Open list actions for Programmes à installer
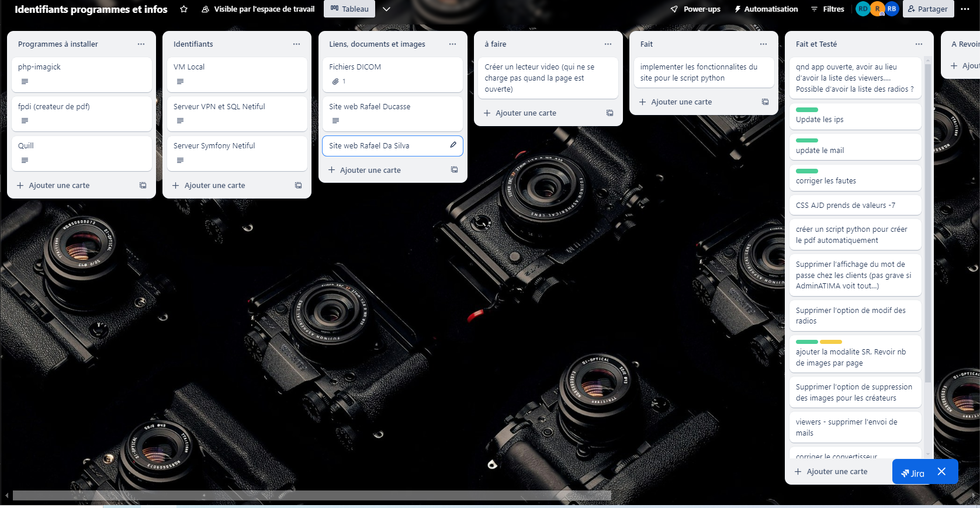This screenshot has width=980, height=508. (x=141, y=44)
